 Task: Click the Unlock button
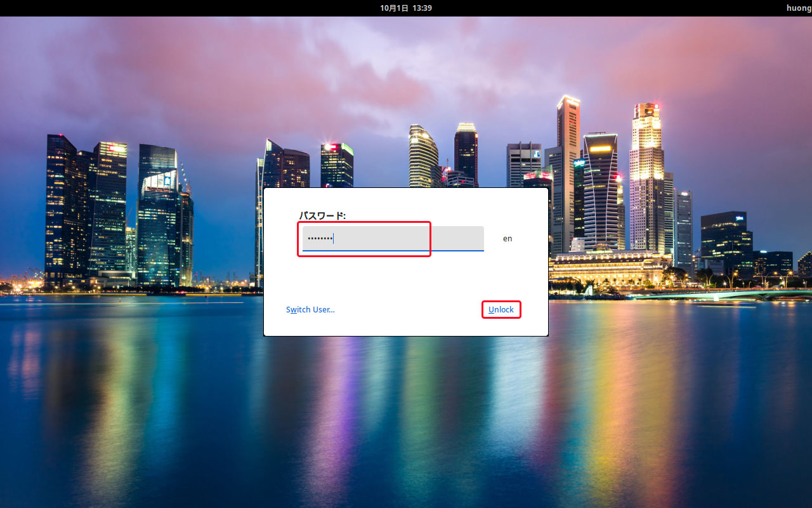pos(501,310)
